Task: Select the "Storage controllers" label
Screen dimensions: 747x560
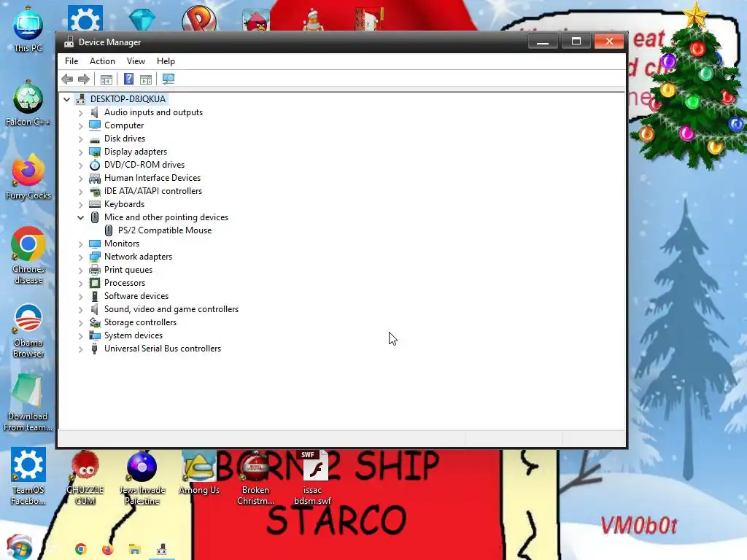Action: point(141,322)
